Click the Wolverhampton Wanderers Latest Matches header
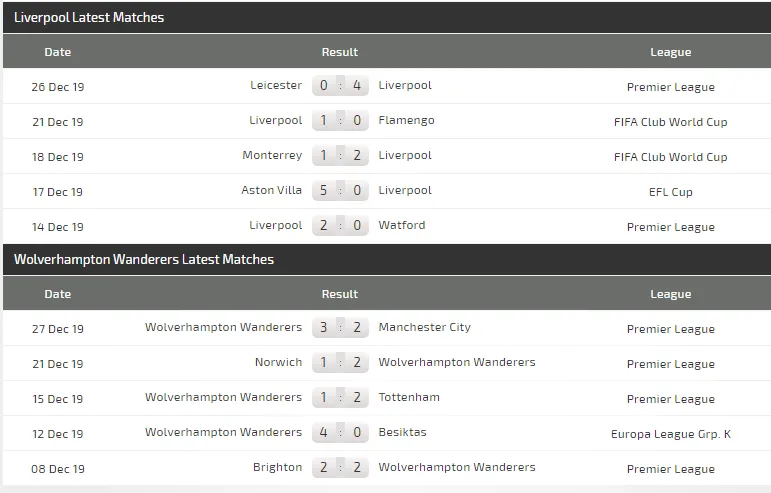 tap(144, 259)
